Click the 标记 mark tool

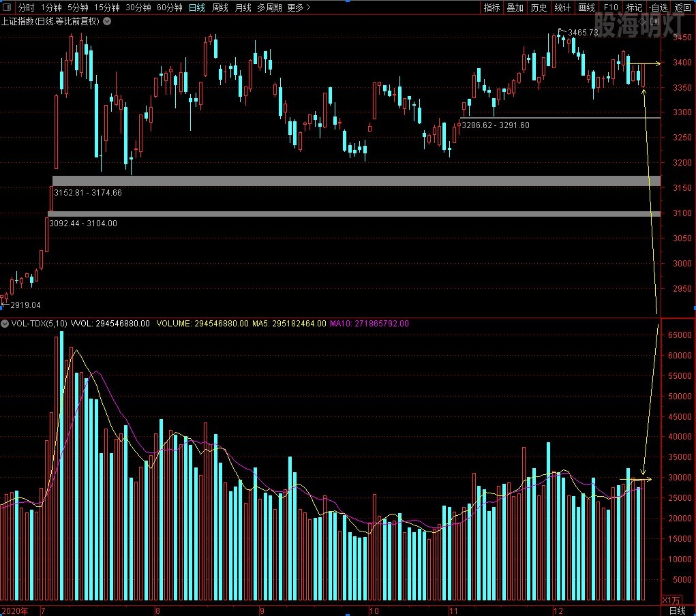[634, 7]
